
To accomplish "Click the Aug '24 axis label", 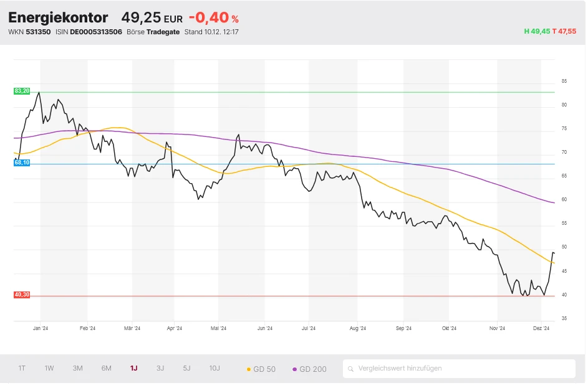I will coord(358,328).
